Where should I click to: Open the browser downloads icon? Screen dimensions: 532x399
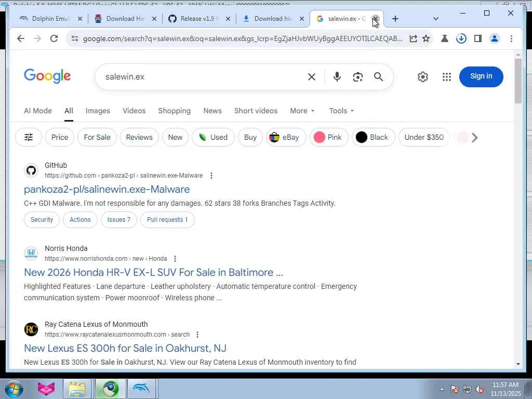coord(461,38)
